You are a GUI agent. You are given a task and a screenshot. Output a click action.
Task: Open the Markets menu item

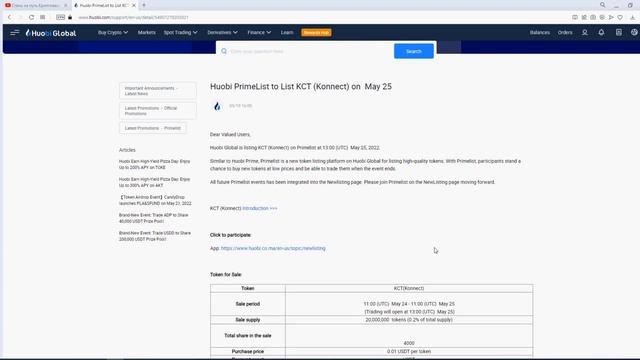[x=147, y=32]
